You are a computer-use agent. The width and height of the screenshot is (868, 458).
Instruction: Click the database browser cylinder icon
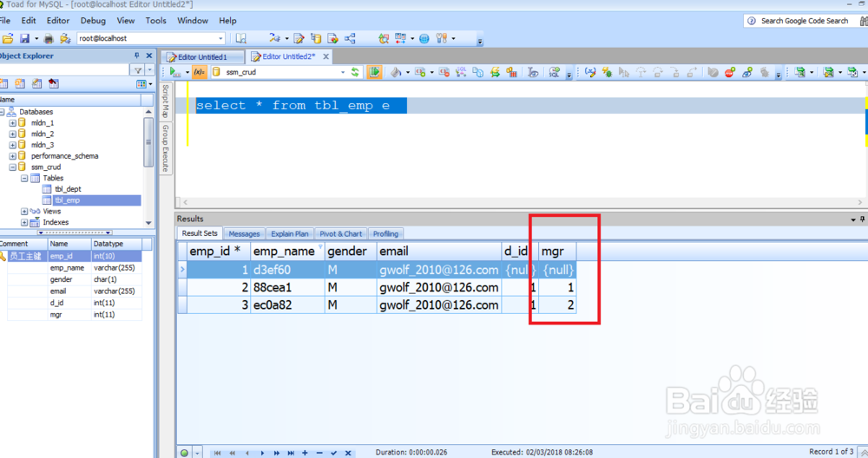tap(316, 38)
